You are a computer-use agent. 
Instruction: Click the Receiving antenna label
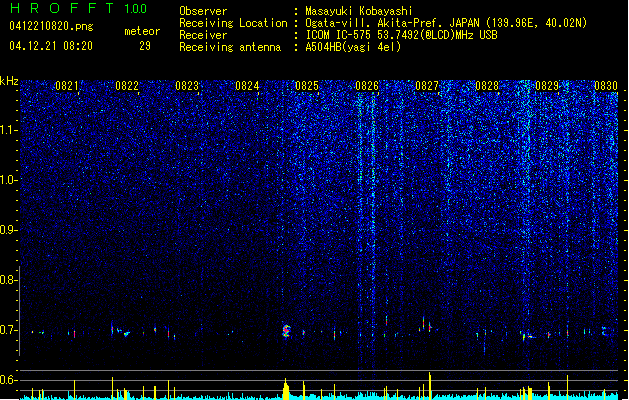(x=230, y=47)
